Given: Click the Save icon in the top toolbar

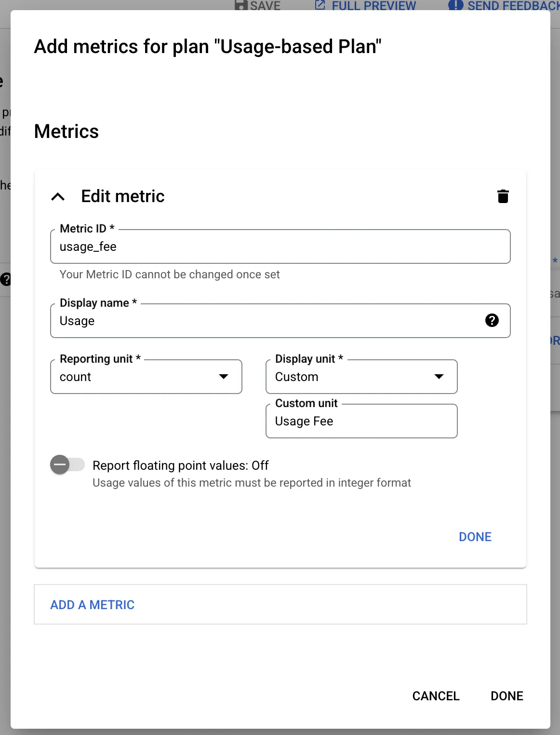Looking at the screenshot, I should (x=240, y=5).
